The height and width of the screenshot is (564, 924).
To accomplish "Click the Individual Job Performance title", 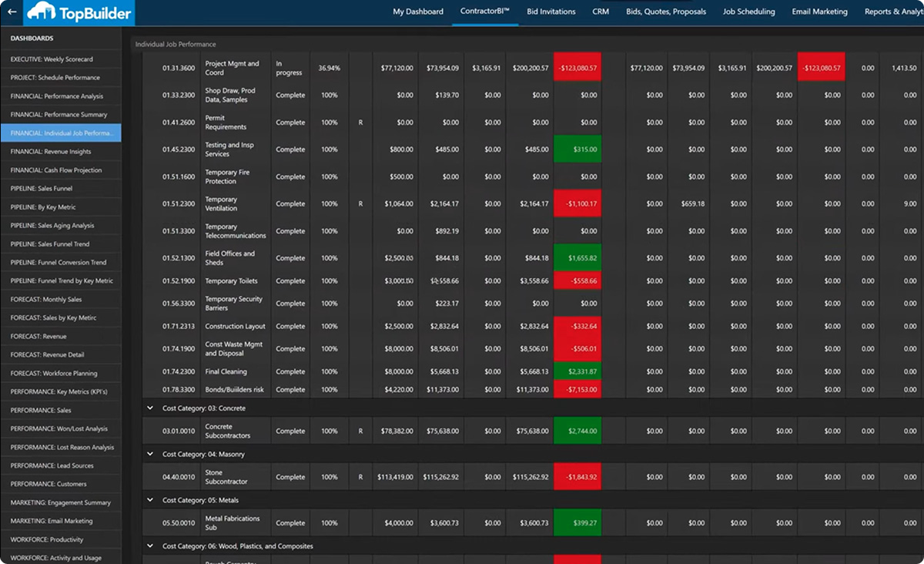I will click(x=176, y=45).
